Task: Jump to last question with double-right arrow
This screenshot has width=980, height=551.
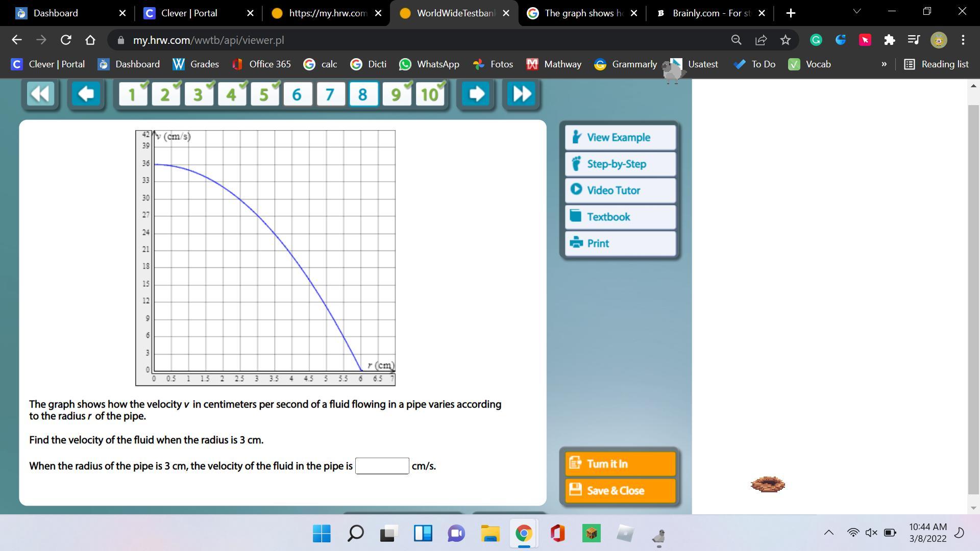Action: [x=522, y=94]
